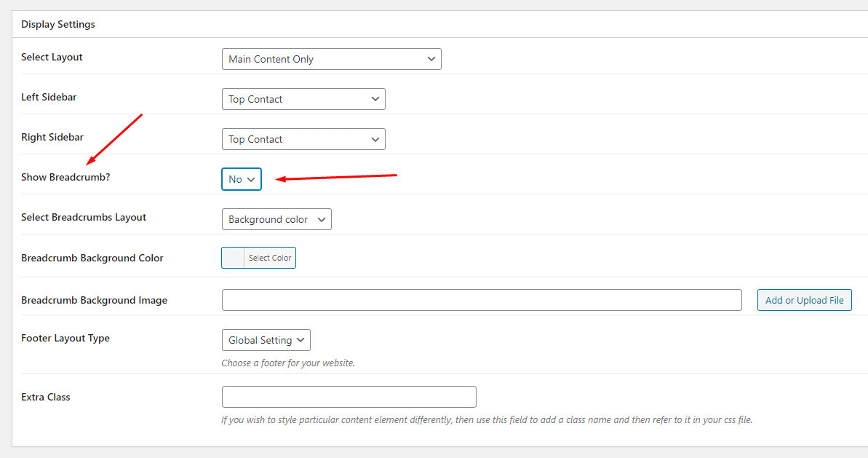Click the Extra Class css help text
The width and height of the screenshot is (868, 458).
click(x=487, y=420)
